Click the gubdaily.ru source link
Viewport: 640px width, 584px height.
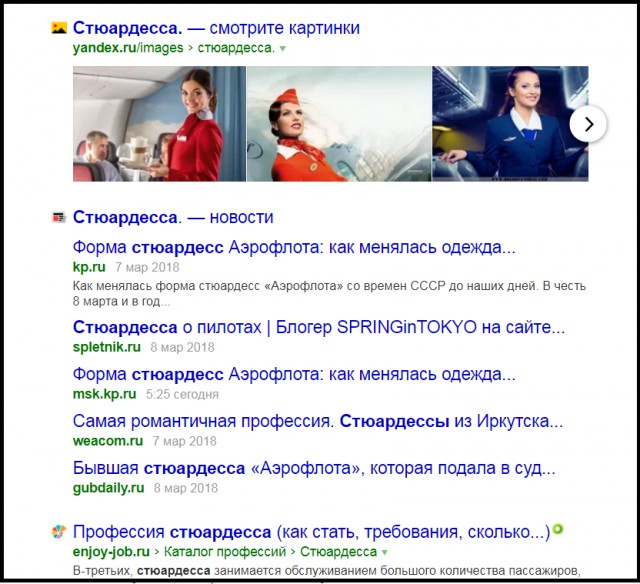click(x=109, y=488)
